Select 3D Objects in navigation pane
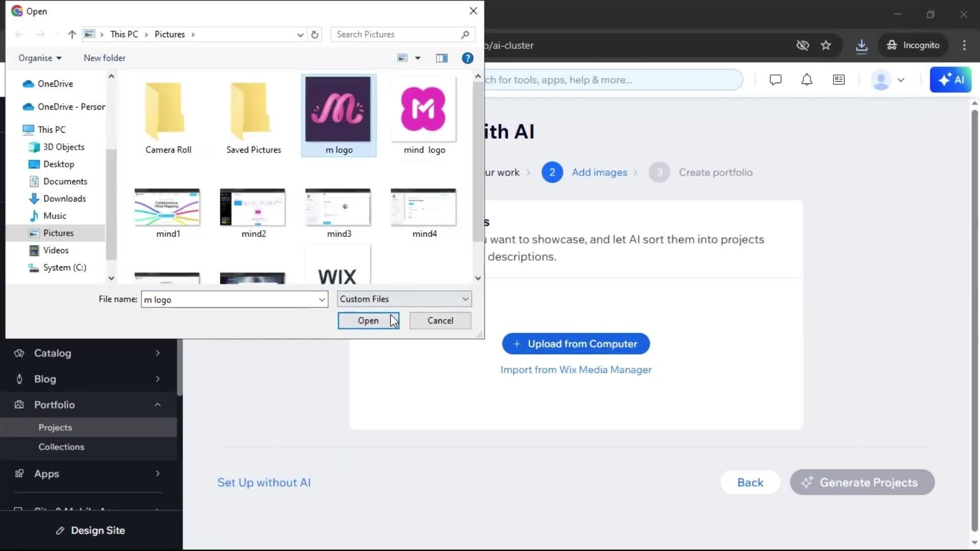Viewport: 980px width, 551px height. click(x=63, y=147)
